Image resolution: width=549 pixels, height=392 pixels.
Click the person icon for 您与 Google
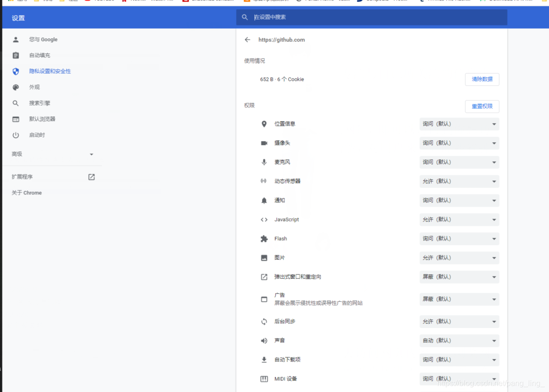pos(16,40)
